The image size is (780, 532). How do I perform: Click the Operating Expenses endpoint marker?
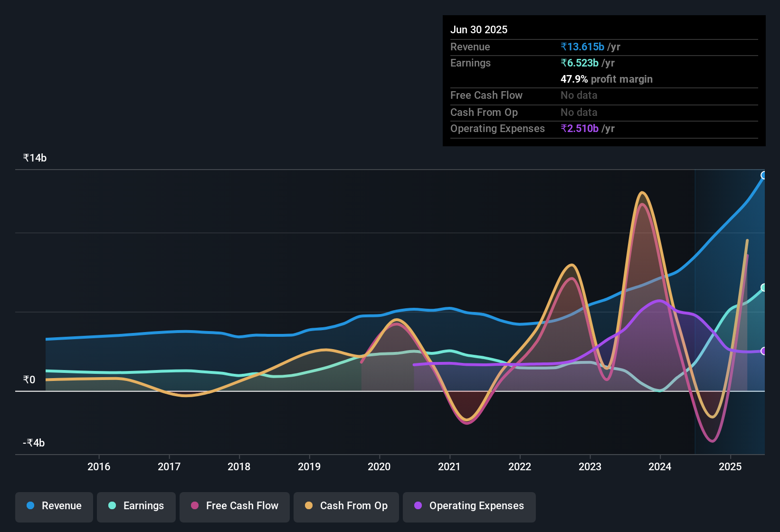pos(764,351)
